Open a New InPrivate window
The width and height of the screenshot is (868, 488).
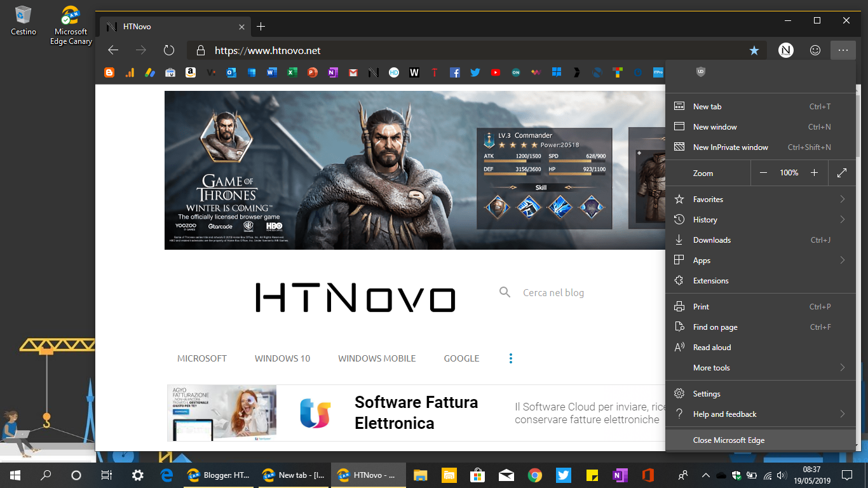pyautogui.click(x=760, y=147)
